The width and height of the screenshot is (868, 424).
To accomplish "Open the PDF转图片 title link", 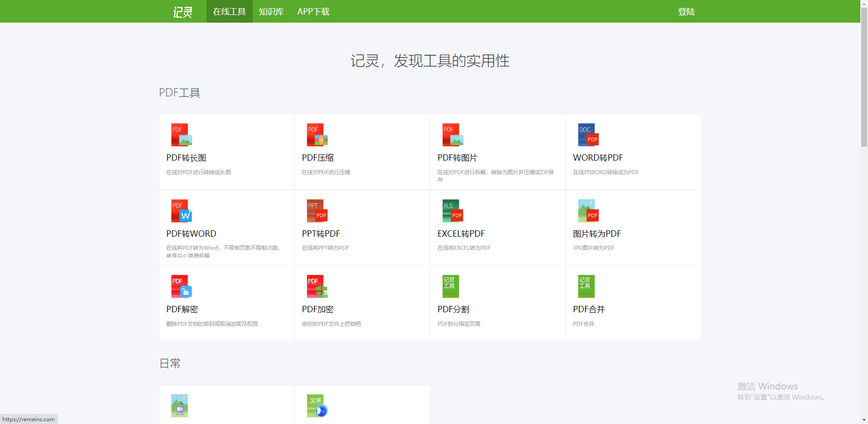I will click(x=458, y=158).
